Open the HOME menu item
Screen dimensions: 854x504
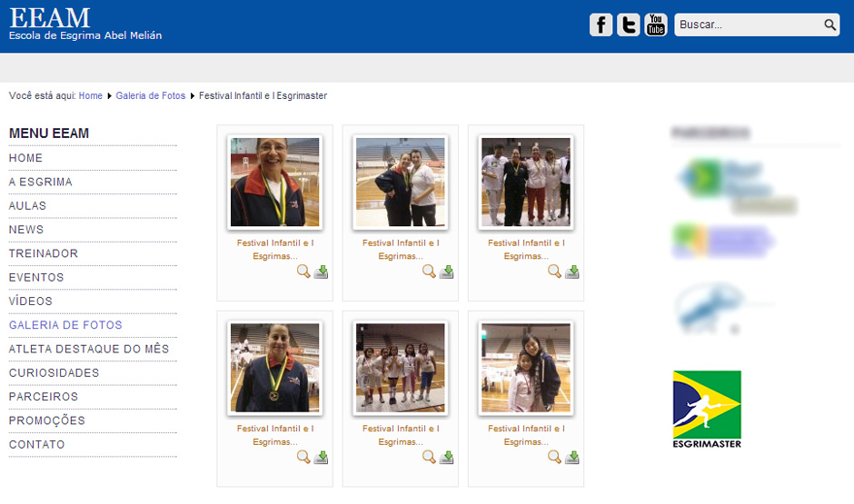[x=25, y=158]
